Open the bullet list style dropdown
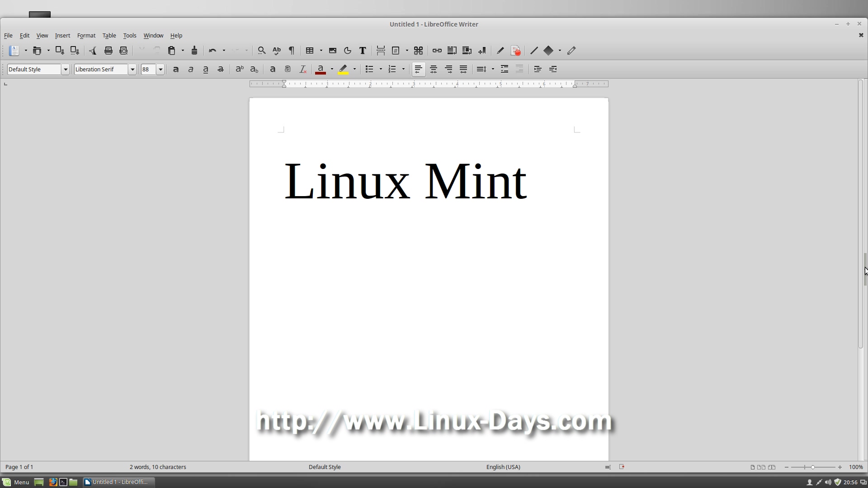868x488 pixels. (x=381, y=69)
